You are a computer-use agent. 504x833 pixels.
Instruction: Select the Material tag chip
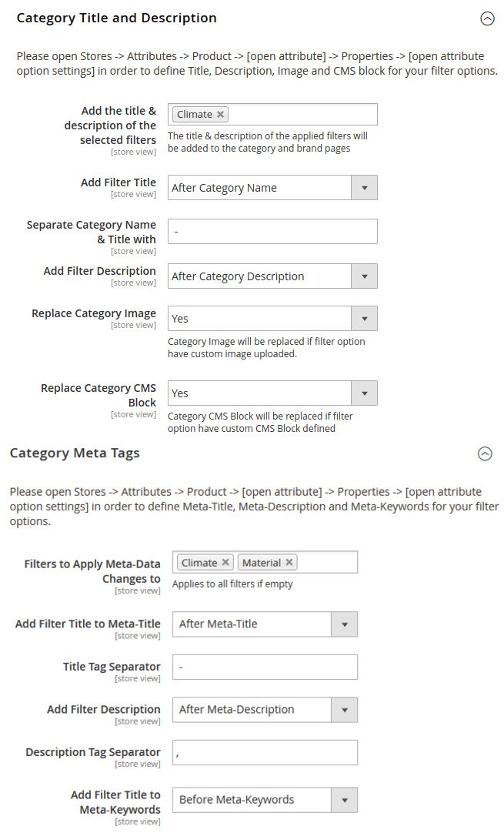pos(261,563)
